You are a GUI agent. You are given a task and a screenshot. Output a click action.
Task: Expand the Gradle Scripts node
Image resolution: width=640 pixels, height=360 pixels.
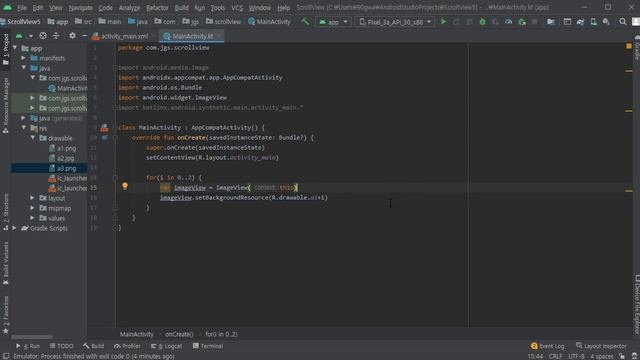pos(15,228)
